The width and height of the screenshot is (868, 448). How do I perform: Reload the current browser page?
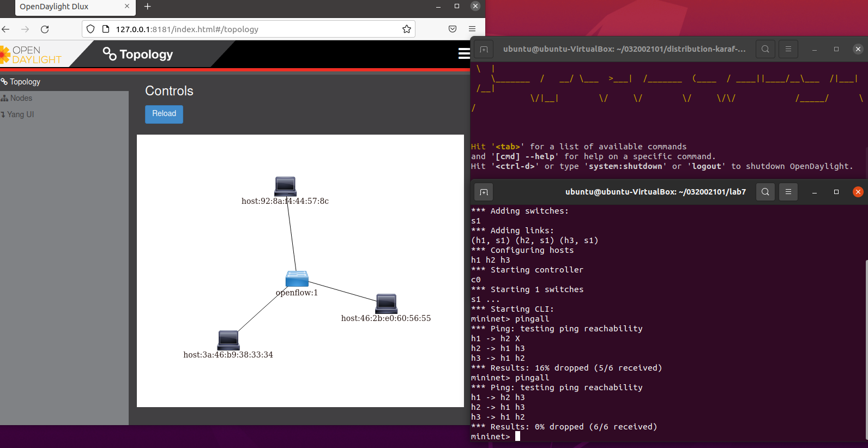click(x=45, y=29)
